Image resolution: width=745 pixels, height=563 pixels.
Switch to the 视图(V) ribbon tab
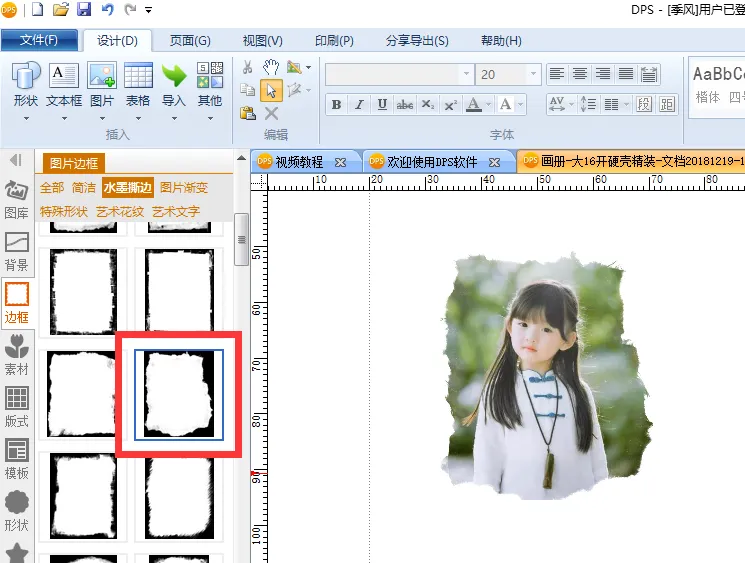(x=262, y=41)
